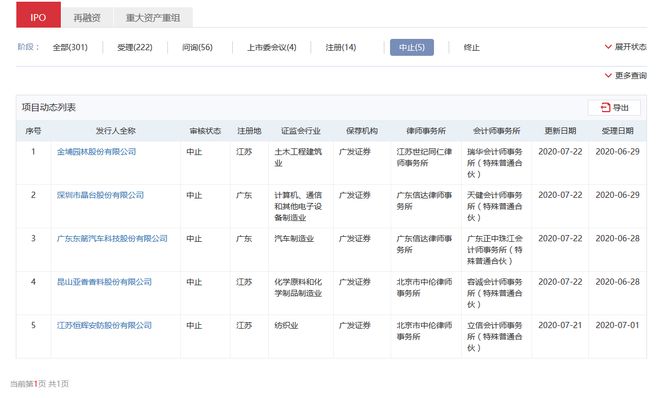Filter by 问询(56) stage
This screenshot has height=398, width=660.
197,47
